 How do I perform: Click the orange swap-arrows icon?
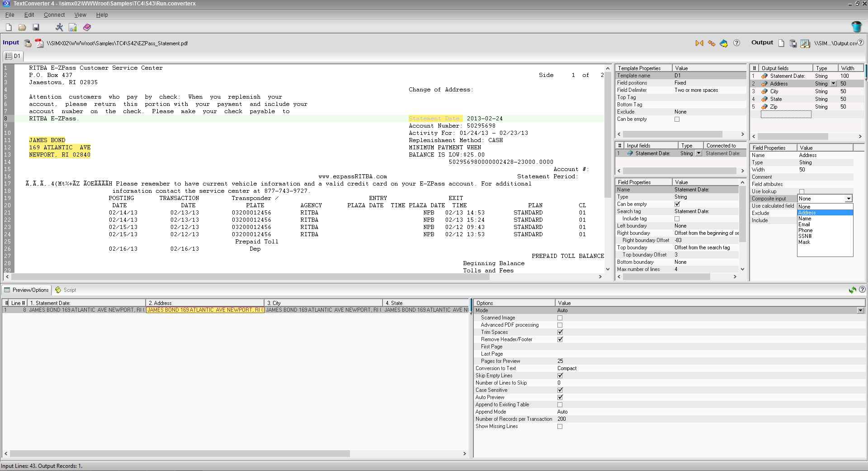pyautogui.click(x=712, y=43)
